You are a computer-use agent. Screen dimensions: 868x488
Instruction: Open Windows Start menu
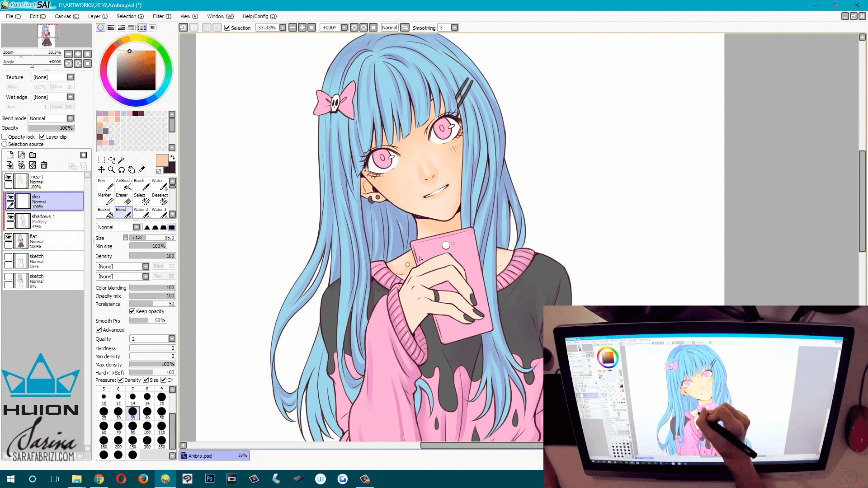pos(11,479)
